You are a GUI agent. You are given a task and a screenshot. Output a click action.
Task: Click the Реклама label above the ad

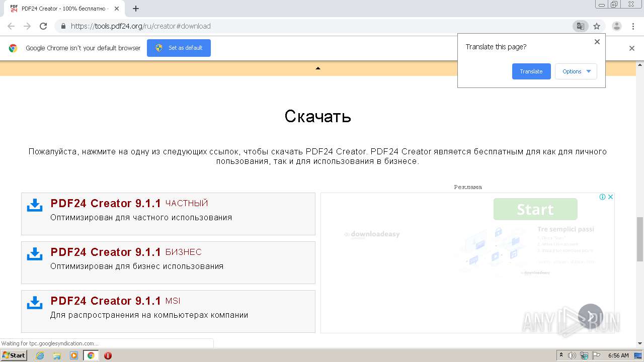468,187
